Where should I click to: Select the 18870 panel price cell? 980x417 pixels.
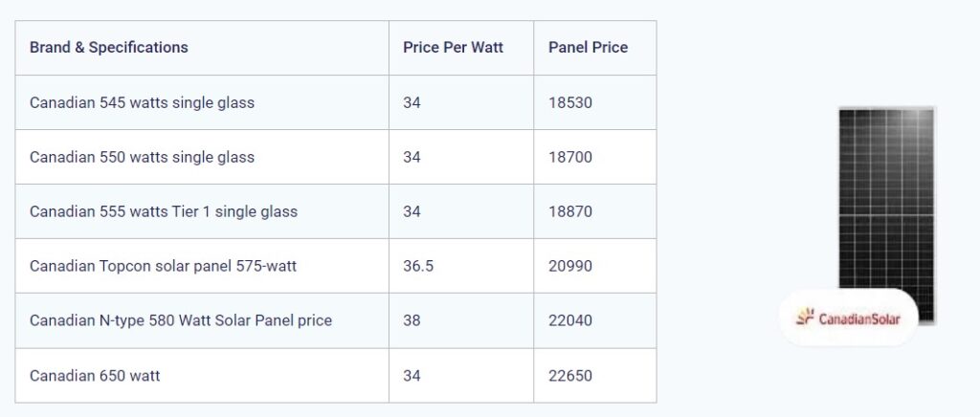pyautogui.click(x=595, y=211)
